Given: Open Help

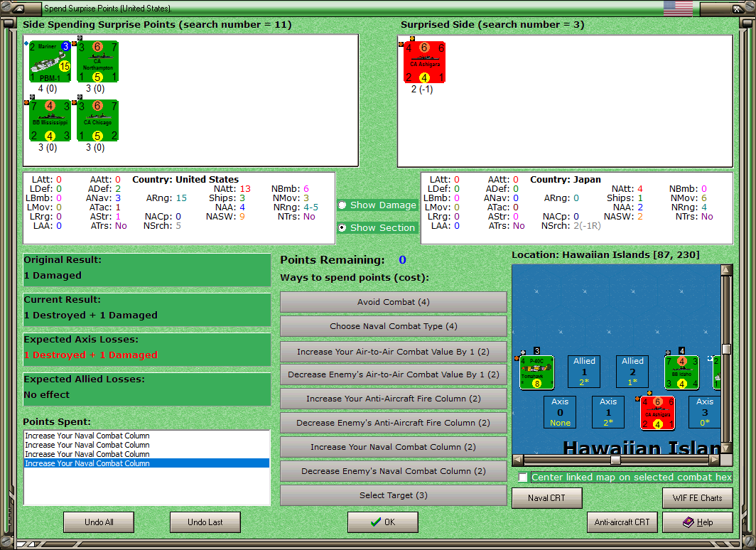Looking at the screenshot, I should [698, 522].
